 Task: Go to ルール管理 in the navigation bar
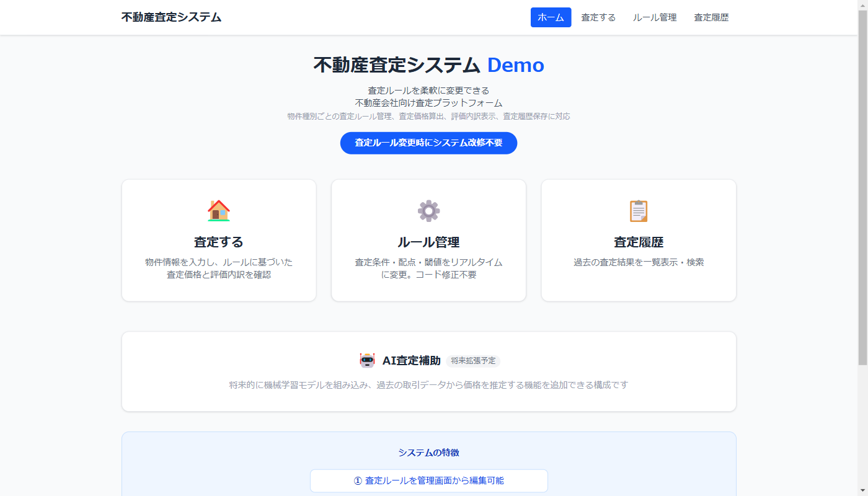pos(655,17)
